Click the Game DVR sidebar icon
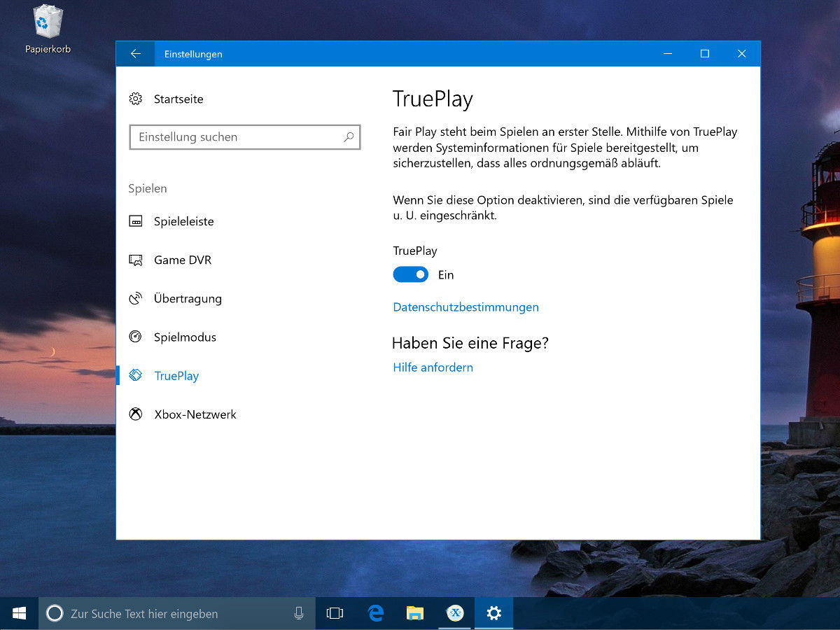 coord(136,260)
